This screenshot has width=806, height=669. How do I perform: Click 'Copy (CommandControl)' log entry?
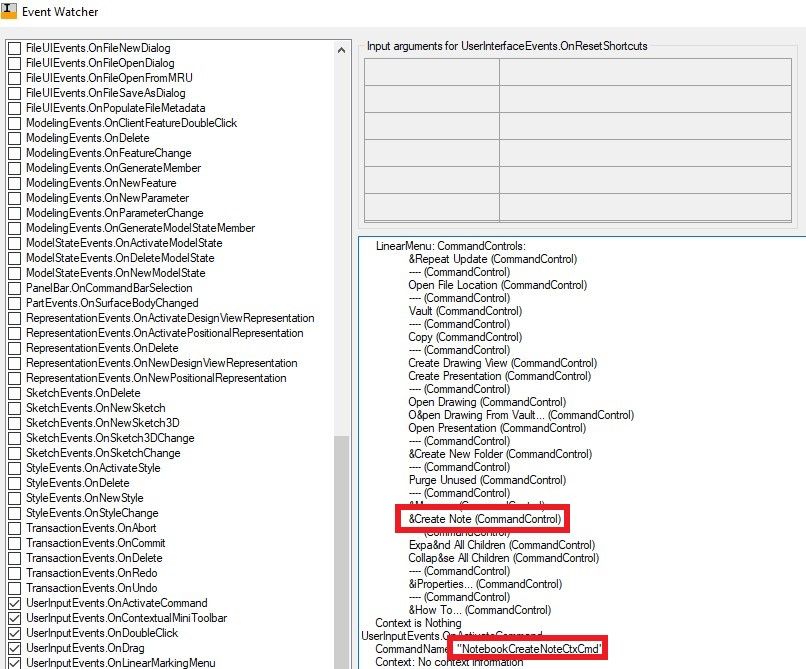[465, 337]
